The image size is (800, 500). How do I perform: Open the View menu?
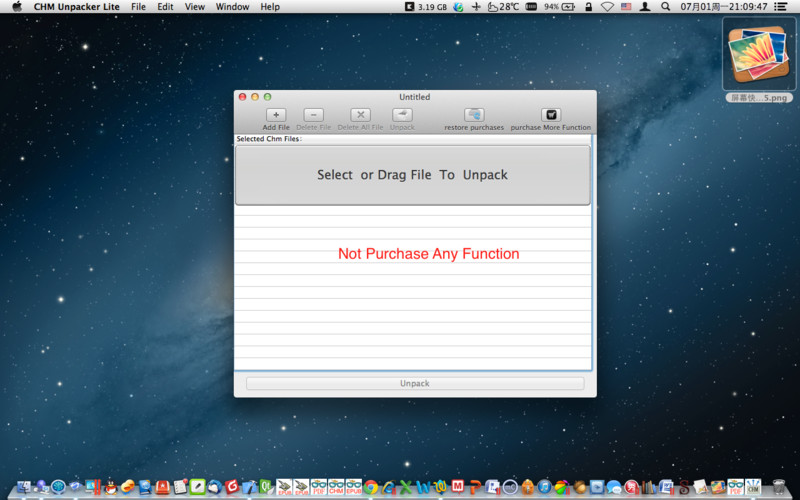coord(194,7)
